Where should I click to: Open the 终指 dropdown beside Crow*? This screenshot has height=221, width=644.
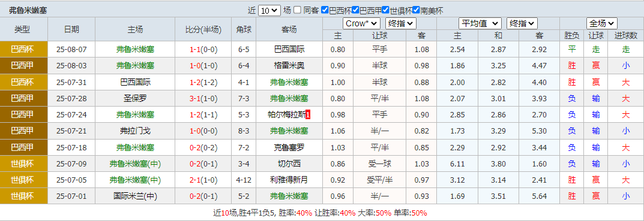click(x=401, y=23)
